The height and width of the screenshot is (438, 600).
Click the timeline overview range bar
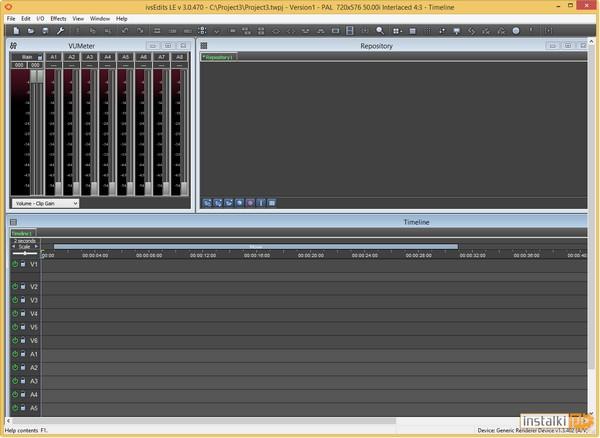[256, 247]
